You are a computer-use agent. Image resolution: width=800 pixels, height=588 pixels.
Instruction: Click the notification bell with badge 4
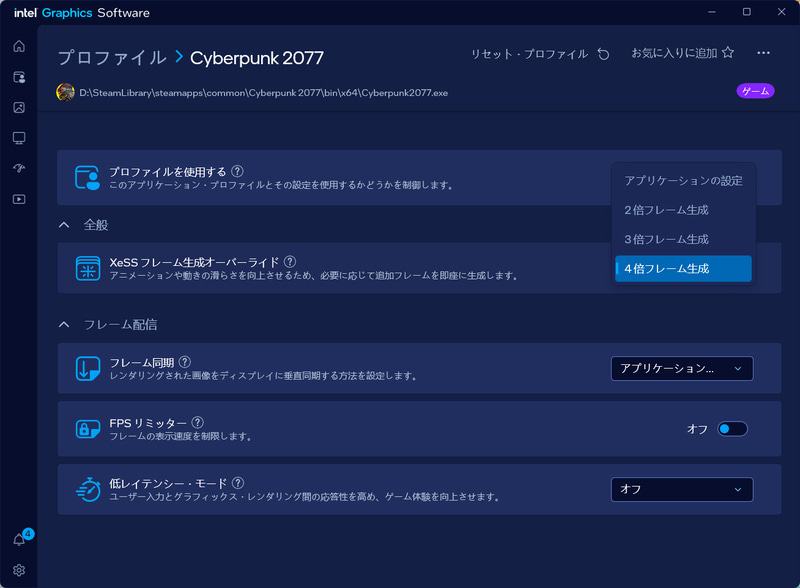pos(18,537)
